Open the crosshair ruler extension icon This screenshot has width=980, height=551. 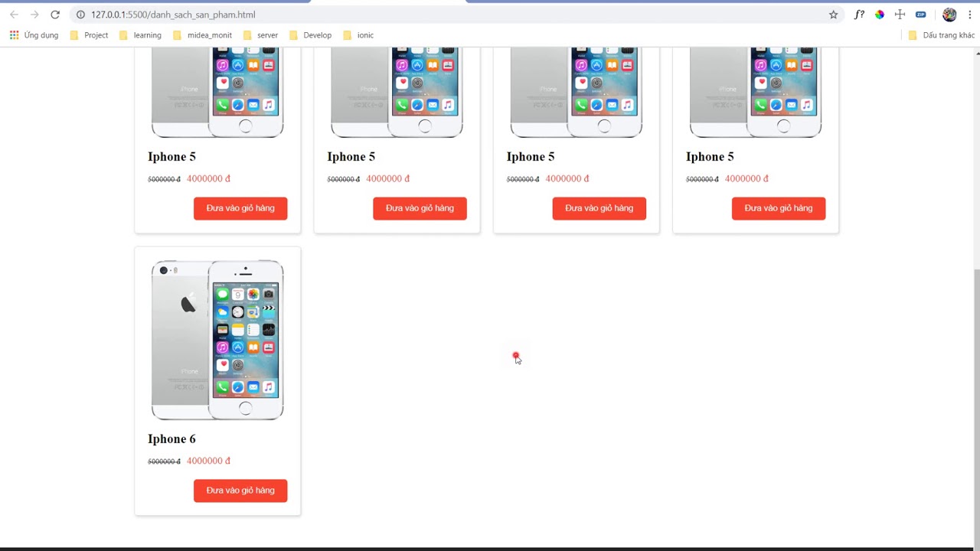pos(900,15)
